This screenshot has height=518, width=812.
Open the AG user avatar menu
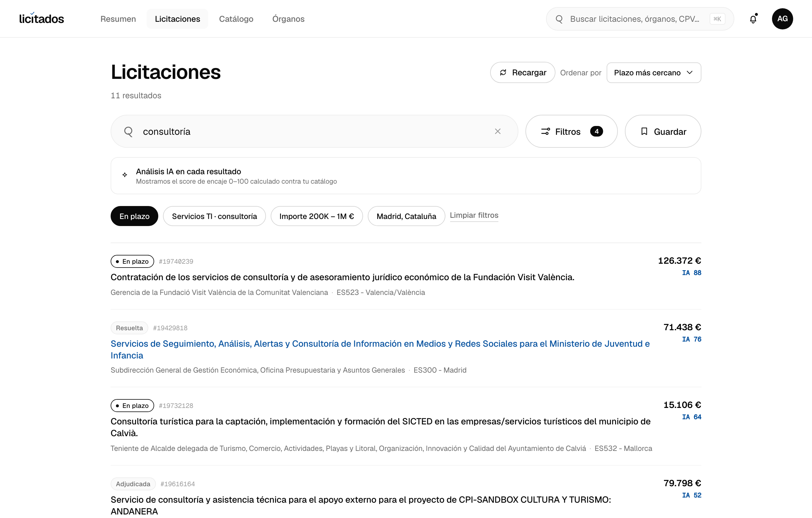point(782,19)
